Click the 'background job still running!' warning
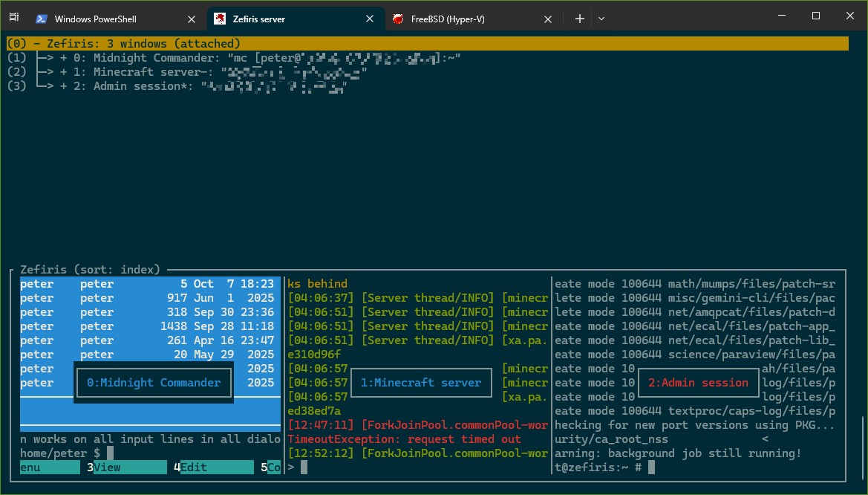The image size is (868, 495). coord(678,453)
